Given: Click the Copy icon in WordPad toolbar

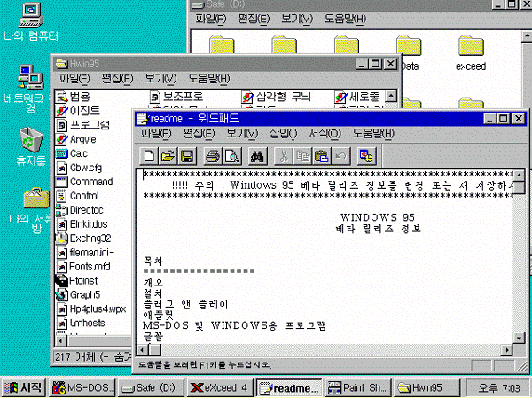Looking at the screenshot, I should (x=302, y=156).
